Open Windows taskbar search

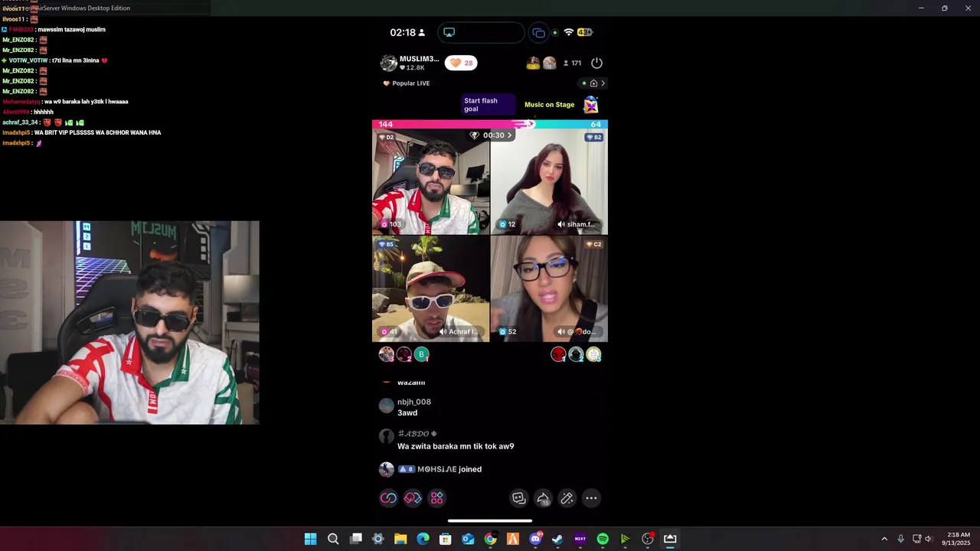333,539
